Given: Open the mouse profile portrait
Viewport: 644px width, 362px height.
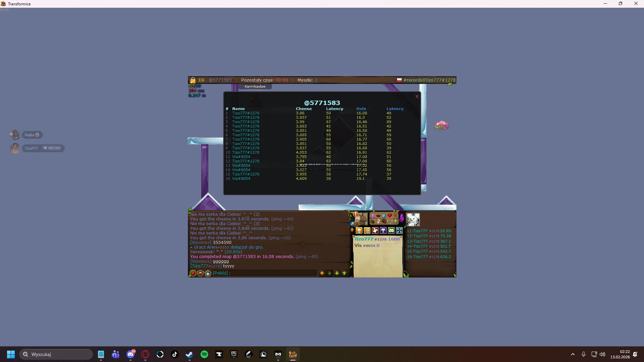Looking at the screenshot, I should pos(362,219).
